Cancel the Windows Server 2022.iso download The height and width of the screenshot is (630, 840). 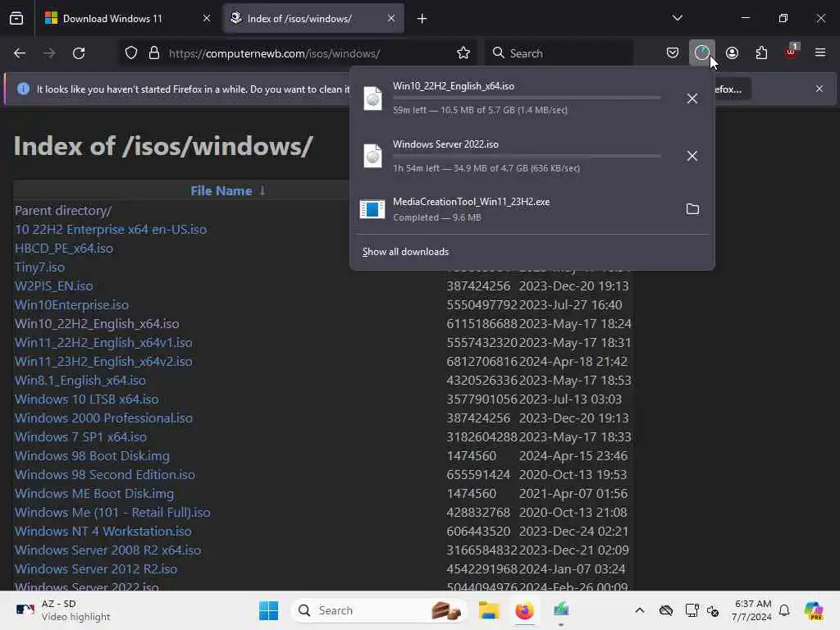(x=692, y=156)
